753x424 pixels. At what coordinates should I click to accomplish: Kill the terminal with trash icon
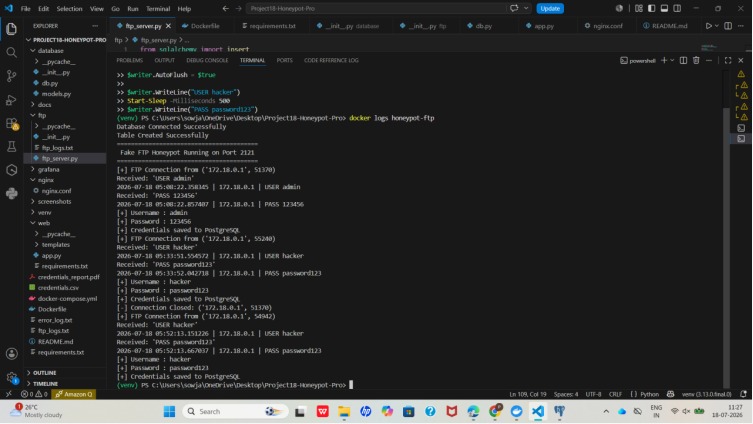(x=696, y=61)
